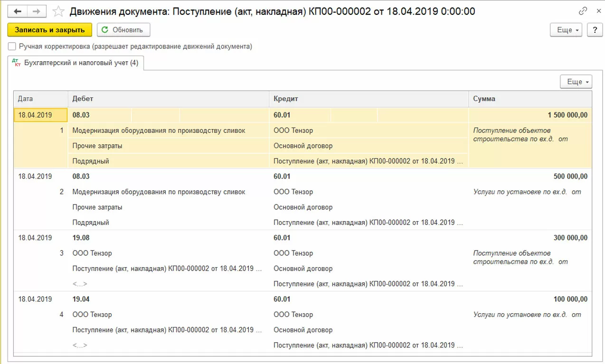Image resolution: width=605 pixels, height=364 pixels.
Task: Click the Кредит column header
Action: coord(369,99)
